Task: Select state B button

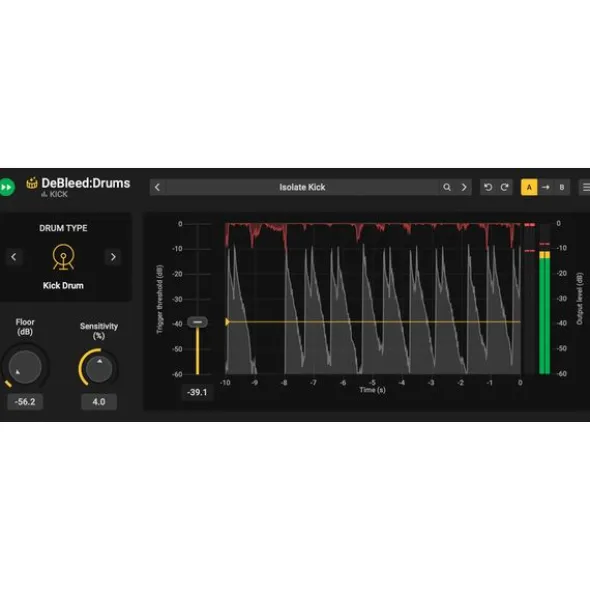Action: tap(562, 187)
